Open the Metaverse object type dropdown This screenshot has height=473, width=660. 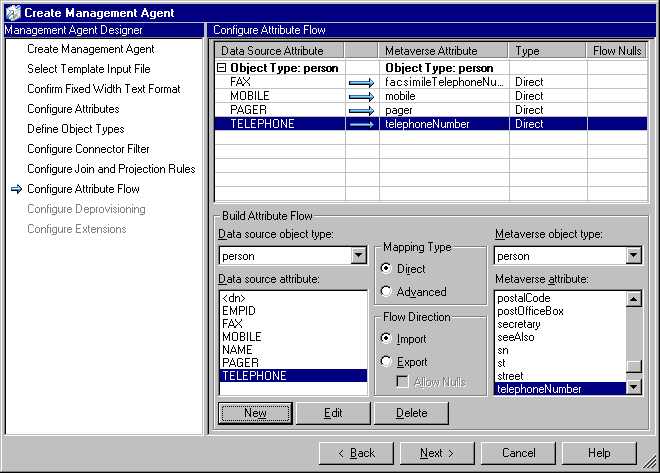[633, 256]
